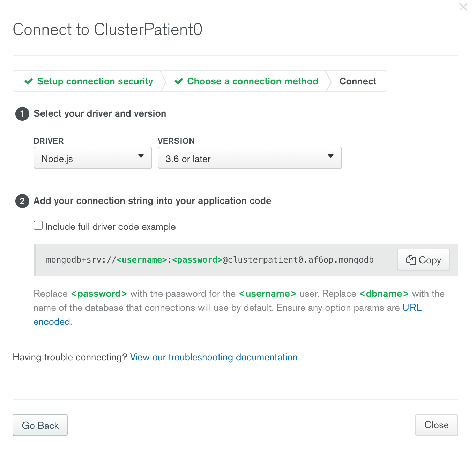Click the Choose a connection method checkmark

tap(179, 81)
